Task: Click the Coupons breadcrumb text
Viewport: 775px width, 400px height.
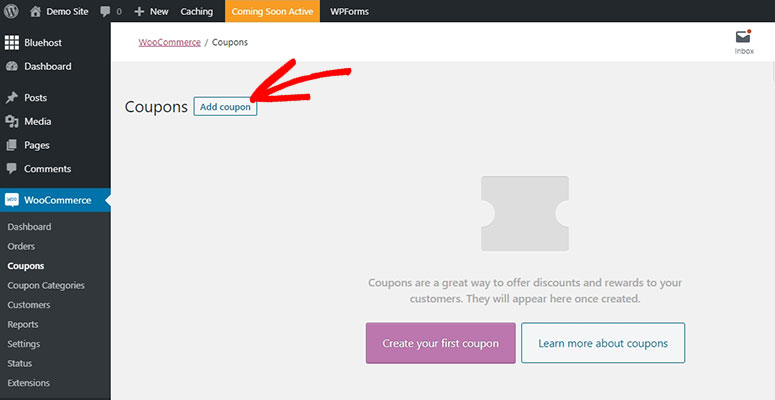Action: tap(230, 43)
